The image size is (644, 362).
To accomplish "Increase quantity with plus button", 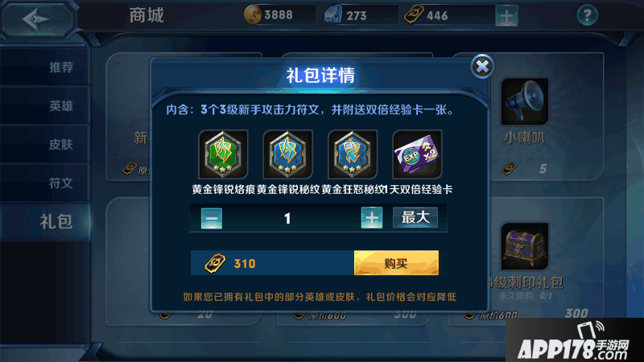I will [x=372, y=218].
